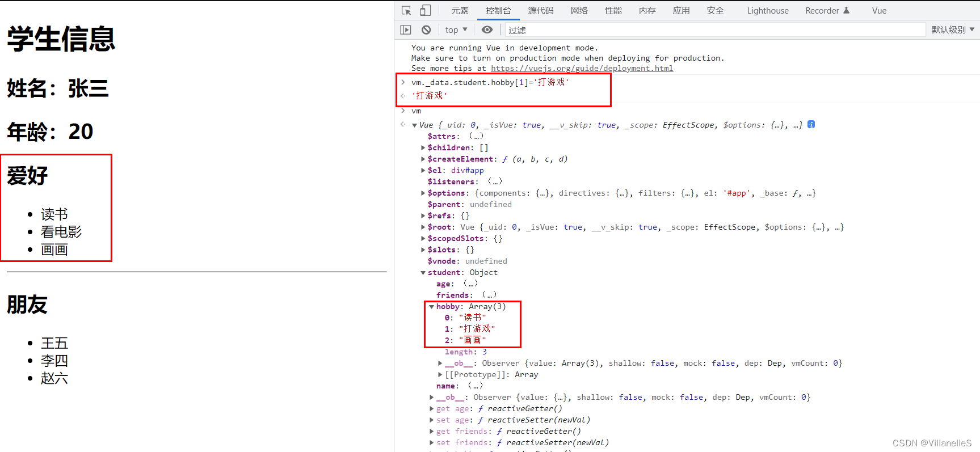The width and height of the screenshot is (980, 452).
Task: Expand the [[Prototype]]: Array entry
Action: click(x=440, y=374)
